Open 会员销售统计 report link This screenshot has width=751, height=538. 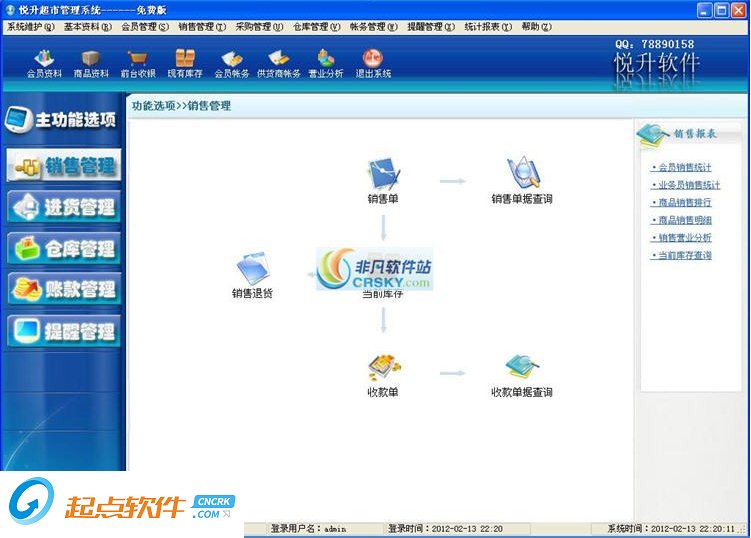click(x=681, y=167)
